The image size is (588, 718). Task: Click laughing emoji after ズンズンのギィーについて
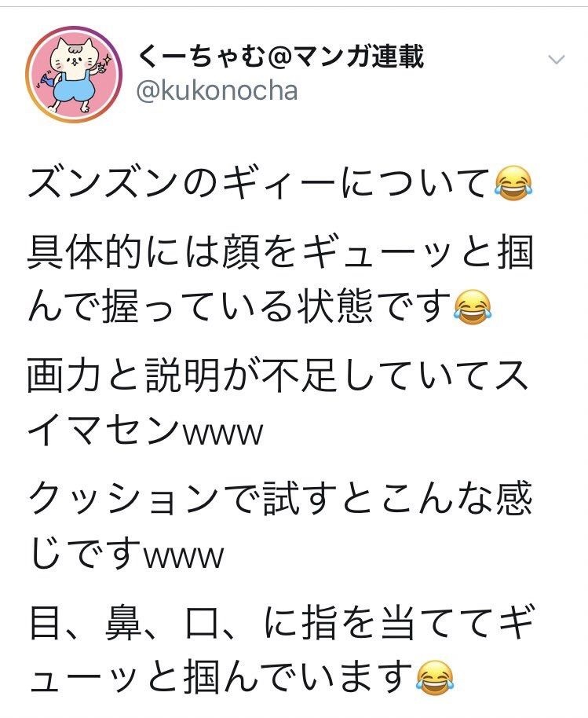[514, 183]
